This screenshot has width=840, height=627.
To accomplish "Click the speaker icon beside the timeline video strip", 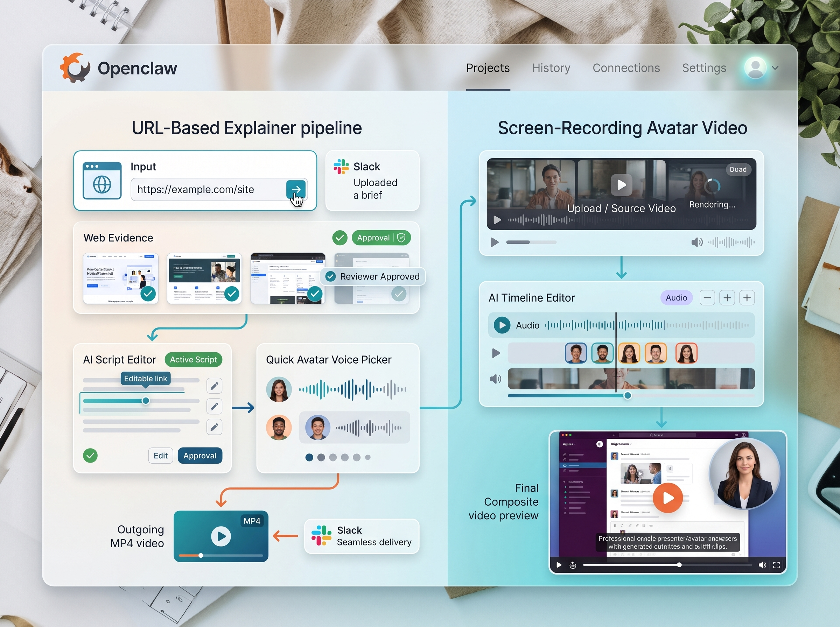I will click(495, 379).
